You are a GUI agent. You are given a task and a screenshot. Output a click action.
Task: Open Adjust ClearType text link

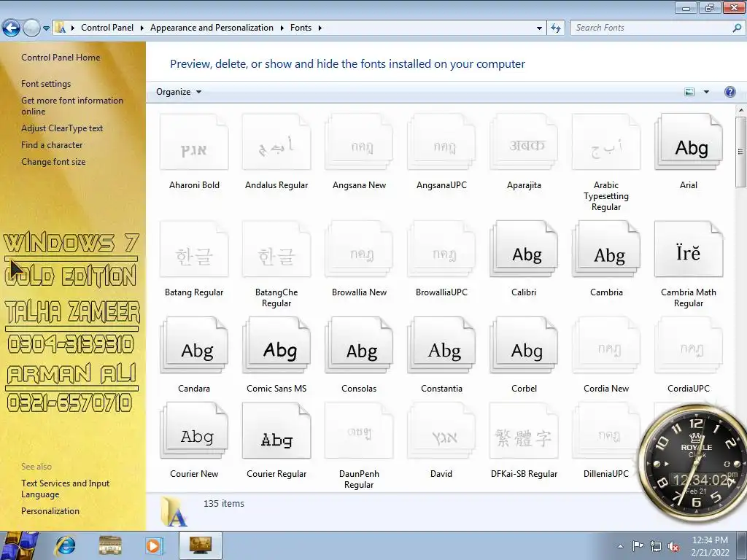pyautogui.click(x=62, y=128)
